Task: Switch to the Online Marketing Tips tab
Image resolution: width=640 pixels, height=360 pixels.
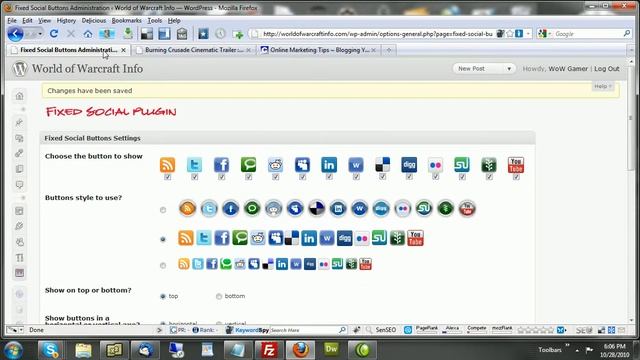Action: (x=319, y=50)
